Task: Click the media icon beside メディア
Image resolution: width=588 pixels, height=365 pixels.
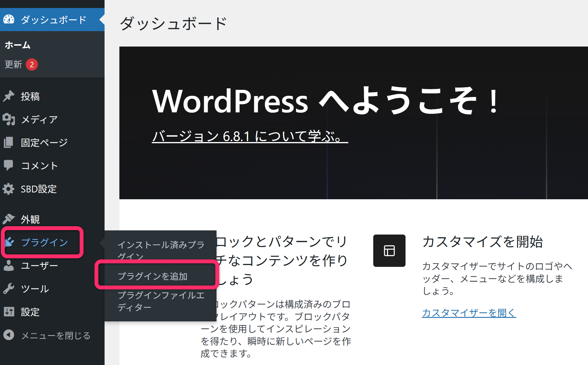Action: coord(9,119)
